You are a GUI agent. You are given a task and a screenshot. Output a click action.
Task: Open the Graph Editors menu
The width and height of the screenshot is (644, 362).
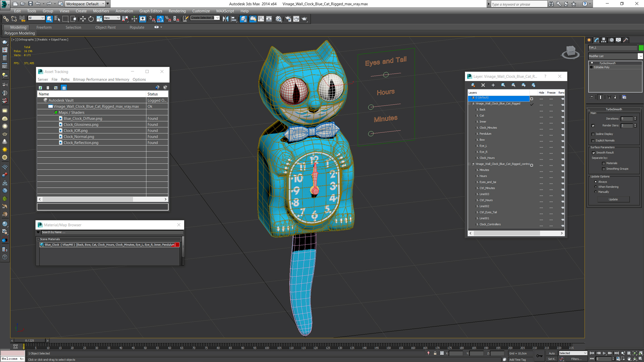[151, 11]
